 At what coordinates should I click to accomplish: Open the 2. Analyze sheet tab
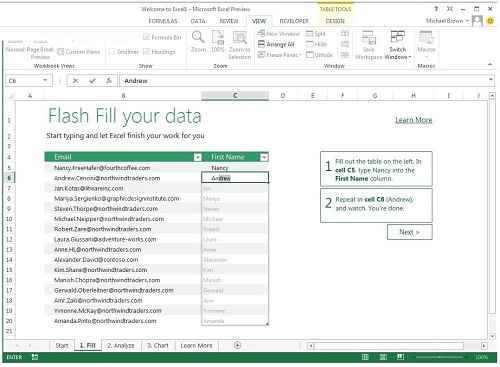pyautogui.click(x=121, y=346)
